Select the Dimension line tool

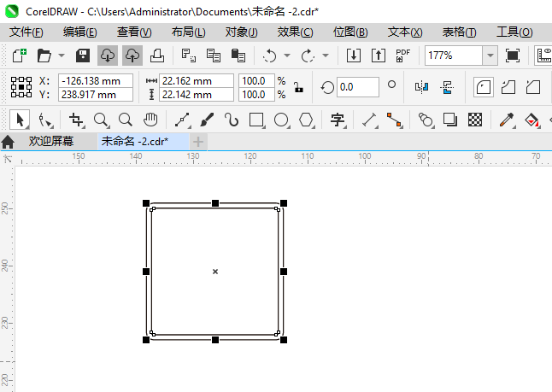coord(370,120)
